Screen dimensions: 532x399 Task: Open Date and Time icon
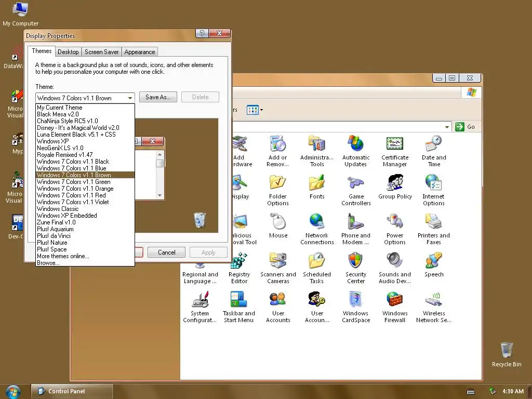[434, 151]
